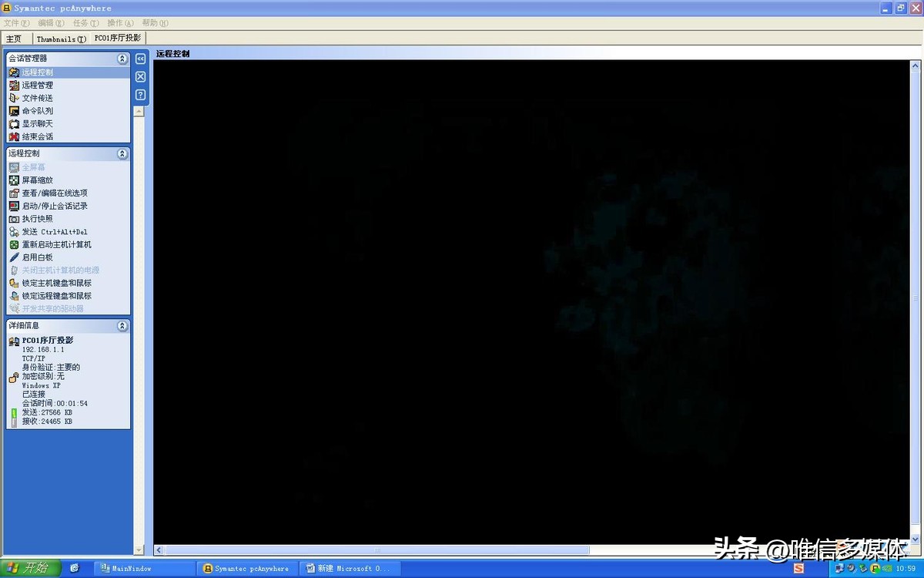924x578 pixels.
Task: Click the side panel scroll down arrow
Action: point(139,550)
